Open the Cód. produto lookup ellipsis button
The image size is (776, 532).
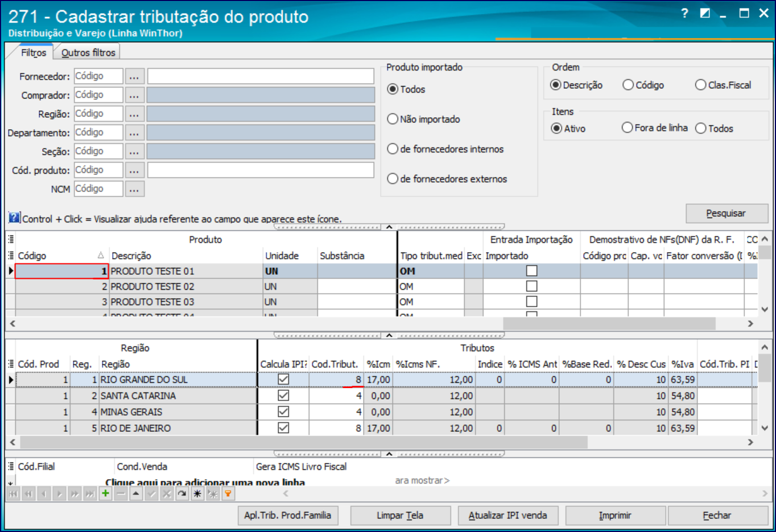pos(134,170)
